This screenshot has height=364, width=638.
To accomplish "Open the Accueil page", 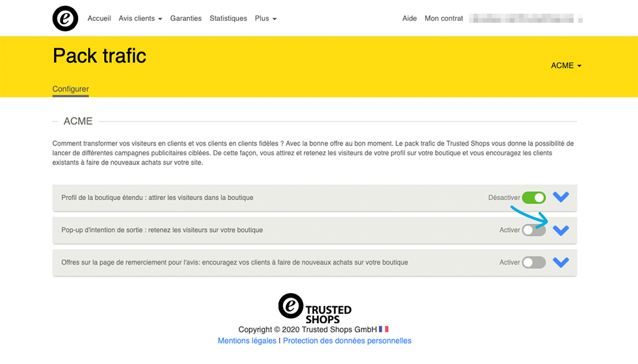I will [x=99, y=18].
